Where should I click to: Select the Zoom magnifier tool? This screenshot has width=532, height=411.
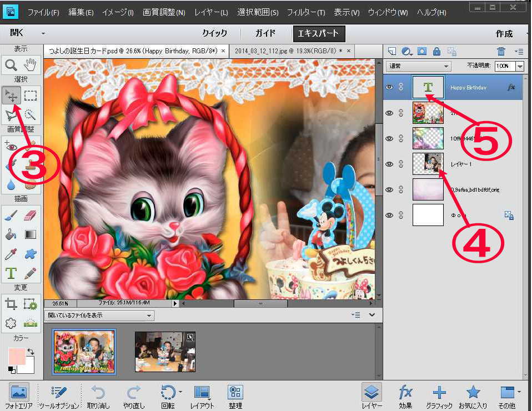pyautogui.click(x=11, y=65)
